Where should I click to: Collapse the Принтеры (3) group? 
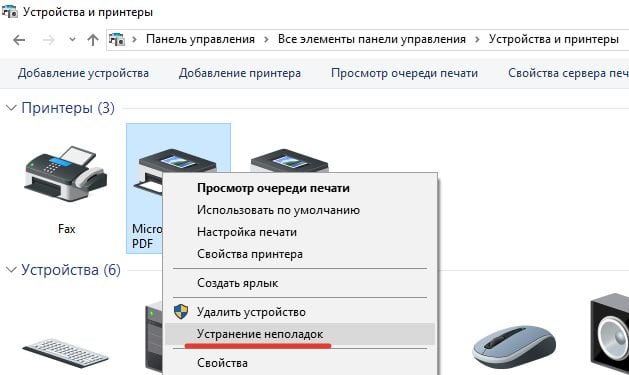[11, 107]
